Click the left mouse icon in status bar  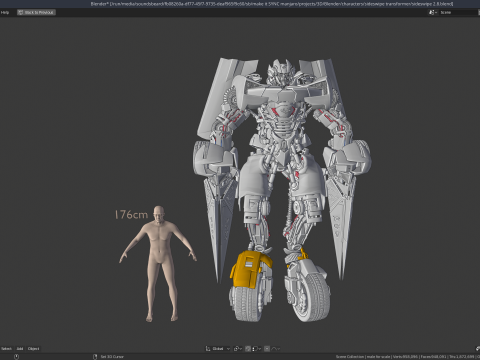pyautogui.click(x=16, y=357)
